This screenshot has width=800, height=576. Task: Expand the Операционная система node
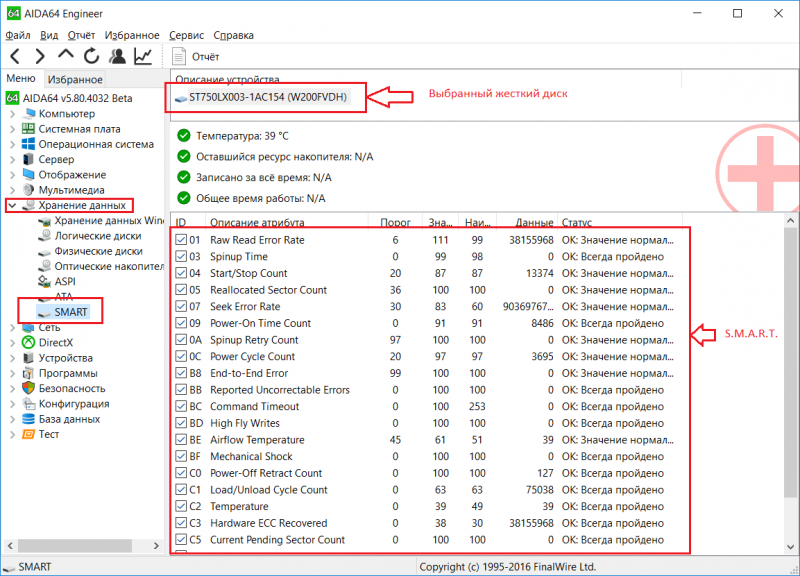(x=13, y=144)
